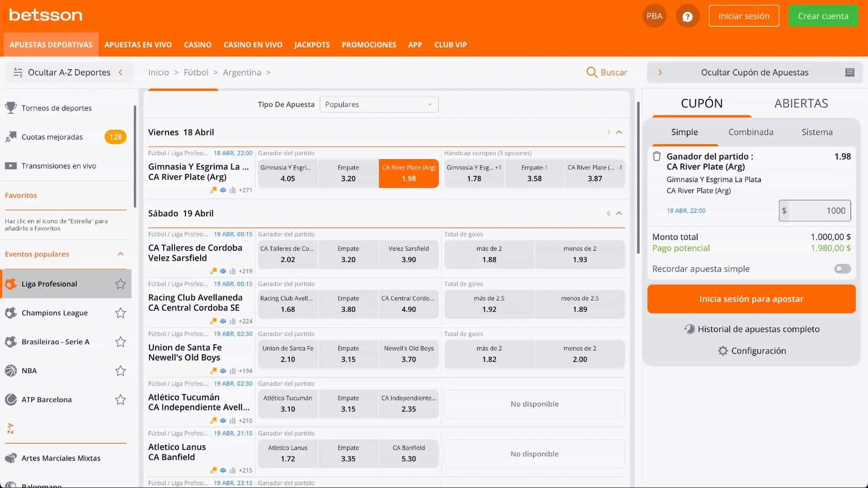Image resolution: width=868 pixels, height=488 pixels.
Task: Switch to the ABIERTAS tab
Action: coord(801,103)
